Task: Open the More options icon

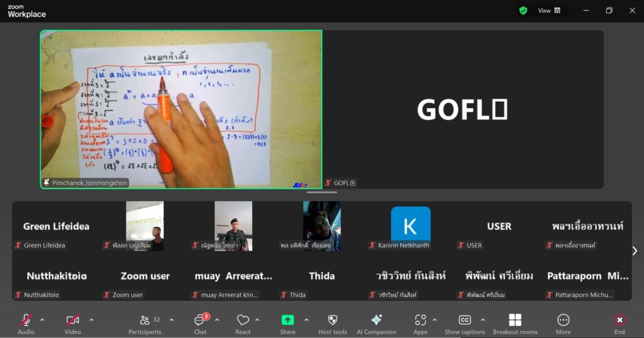Action: pos(563,320)
